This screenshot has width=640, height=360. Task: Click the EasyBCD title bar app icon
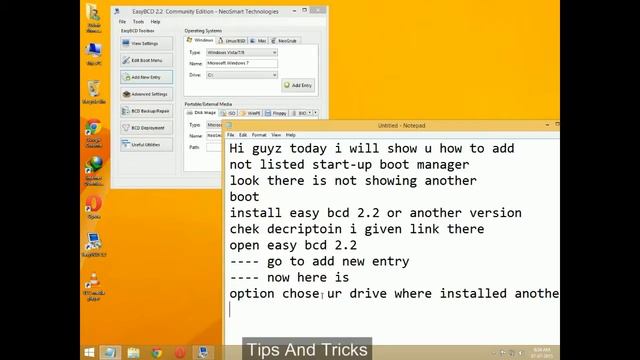tap(117, 11)
